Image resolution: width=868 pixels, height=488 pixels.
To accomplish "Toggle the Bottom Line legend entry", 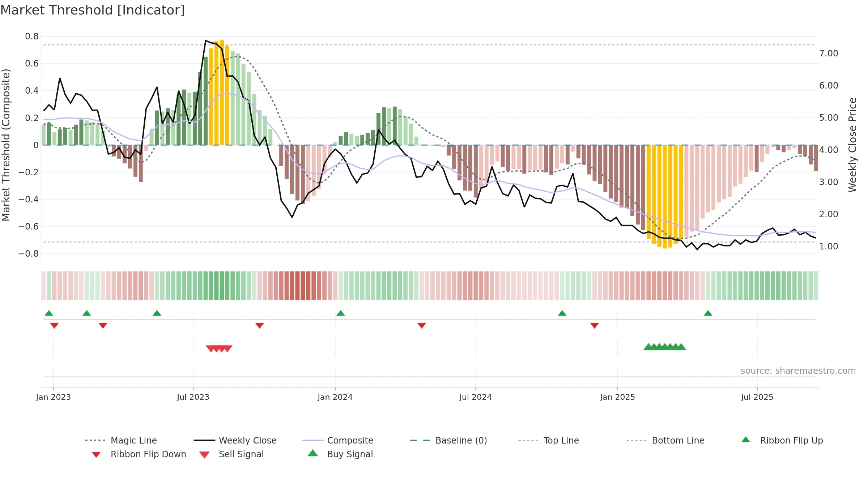I will 665,440.
